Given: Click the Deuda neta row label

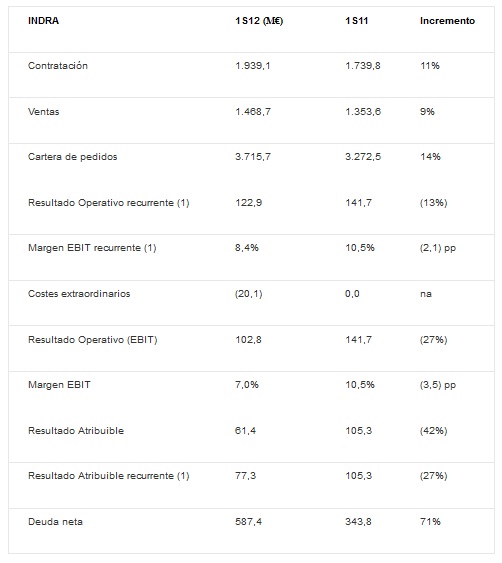Looking at the screenshot, I should pos(55,522).
